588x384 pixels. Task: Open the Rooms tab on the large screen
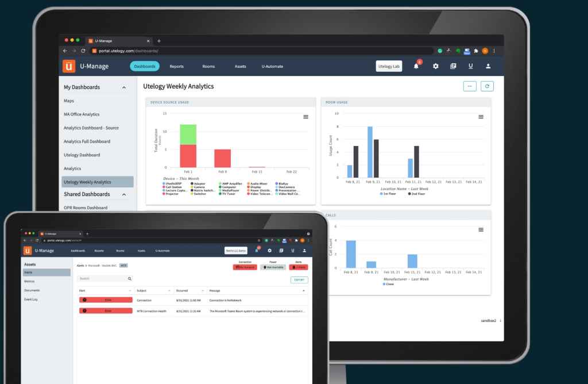point(208,67)
